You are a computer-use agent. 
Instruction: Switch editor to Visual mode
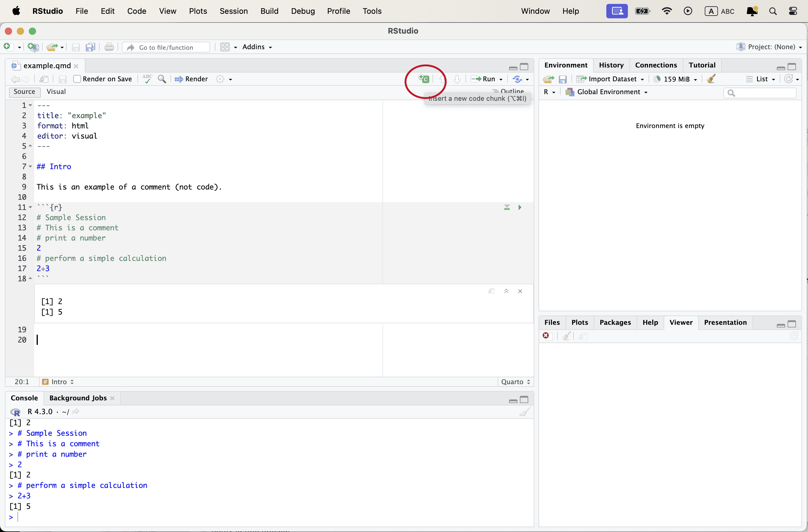[x=56, y=91]
